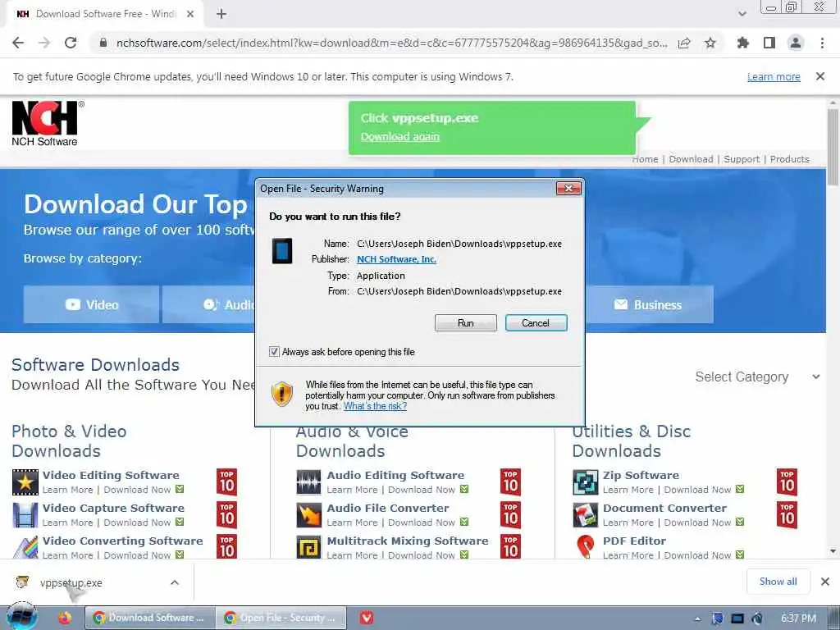Viewport: 840px width, 630px height.
Task: Click the Run button in the security warning
Action: coord(466,323)
